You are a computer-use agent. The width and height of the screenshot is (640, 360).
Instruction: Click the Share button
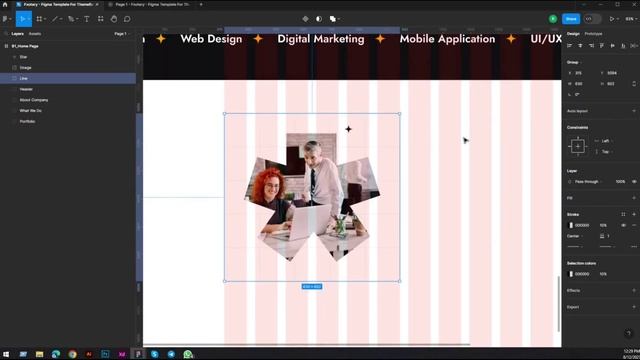click(571, 19)
